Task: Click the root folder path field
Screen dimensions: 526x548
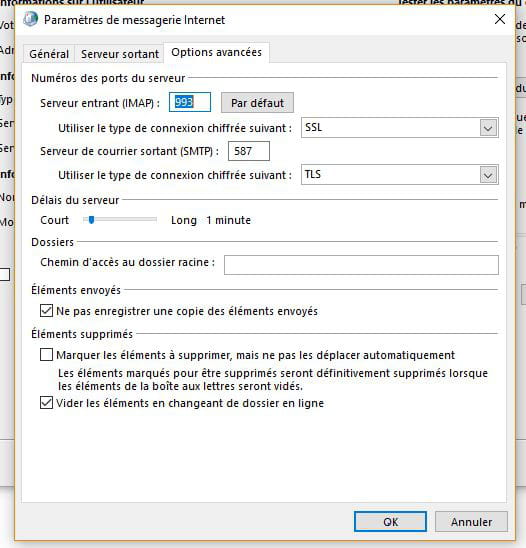Action: [361, 265]
